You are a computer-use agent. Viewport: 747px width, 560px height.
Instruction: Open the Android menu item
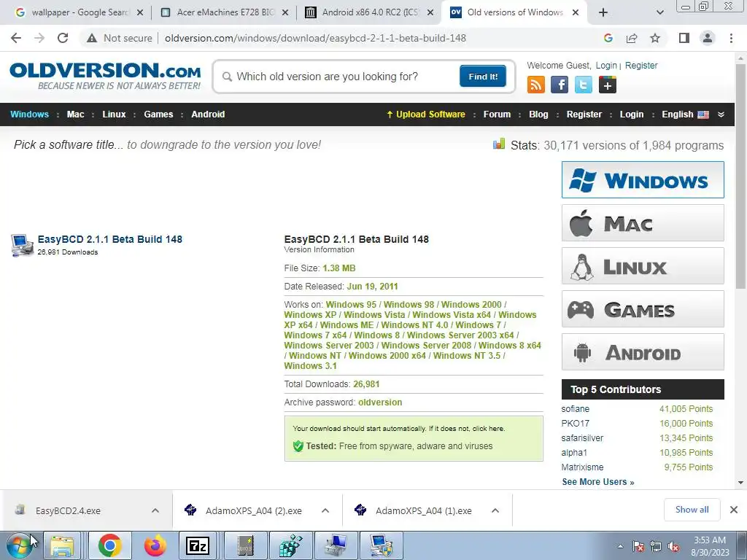pyautogui.click(x=208, y=114)
